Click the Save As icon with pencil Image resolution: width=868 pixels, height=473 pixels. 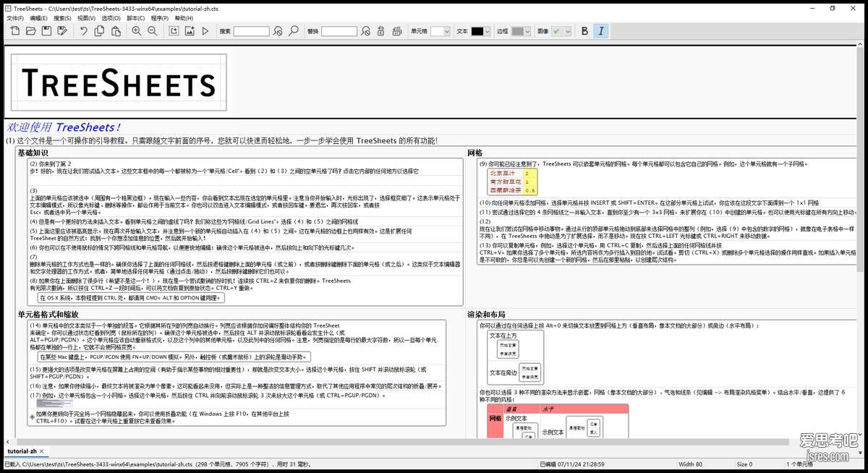tap(63, 31)
